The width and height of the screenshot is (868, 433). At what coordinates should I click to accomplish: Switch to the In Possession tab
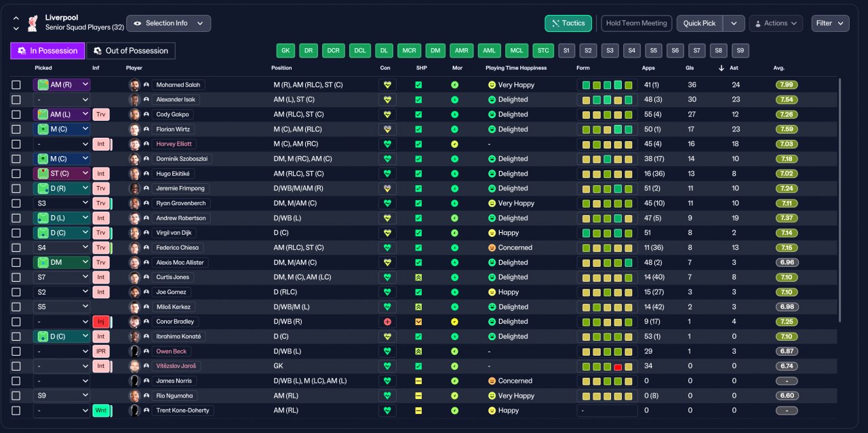click(x=47, y=51)
